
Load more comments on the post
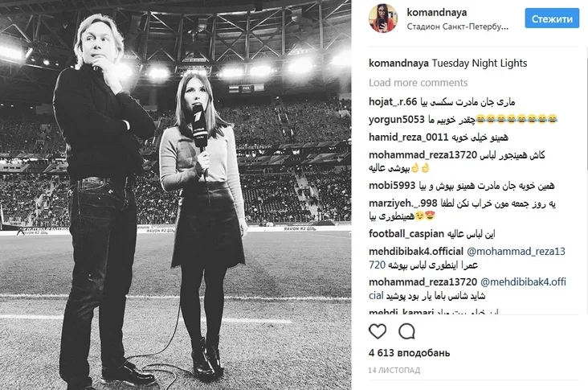pos(418,83)
